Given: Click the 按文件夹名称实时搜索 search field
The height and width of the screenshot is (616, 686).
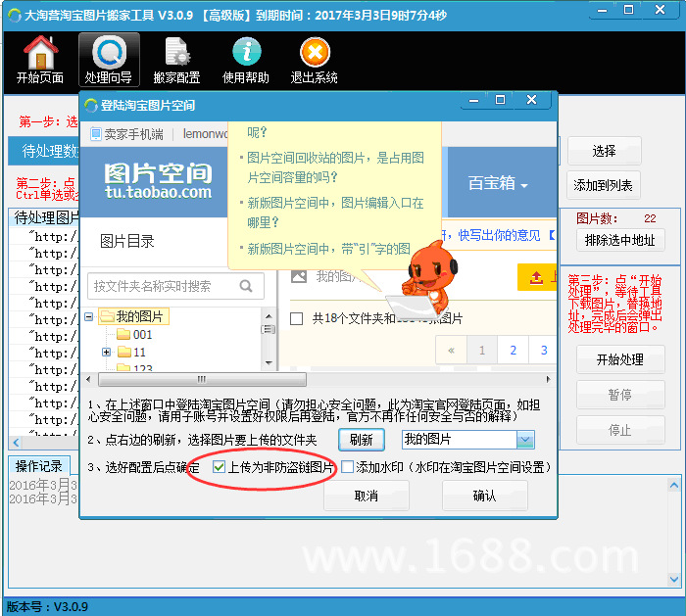Looking at the screenshot, I should (175, 286).
